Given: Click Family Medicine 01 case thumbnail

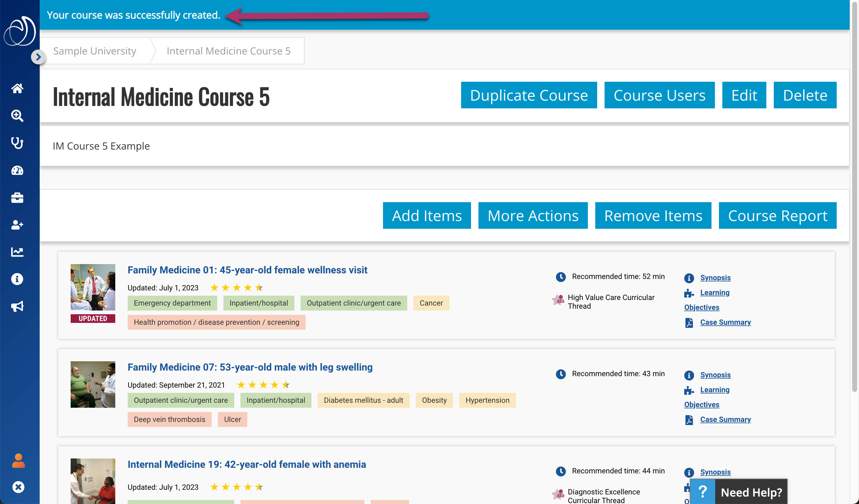Looking at the screenshot, I should click(93, 287).
